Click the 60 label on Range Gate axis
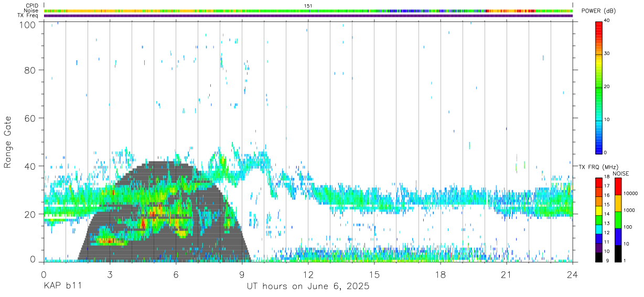The image size is (644, 297). click(30, 118)
